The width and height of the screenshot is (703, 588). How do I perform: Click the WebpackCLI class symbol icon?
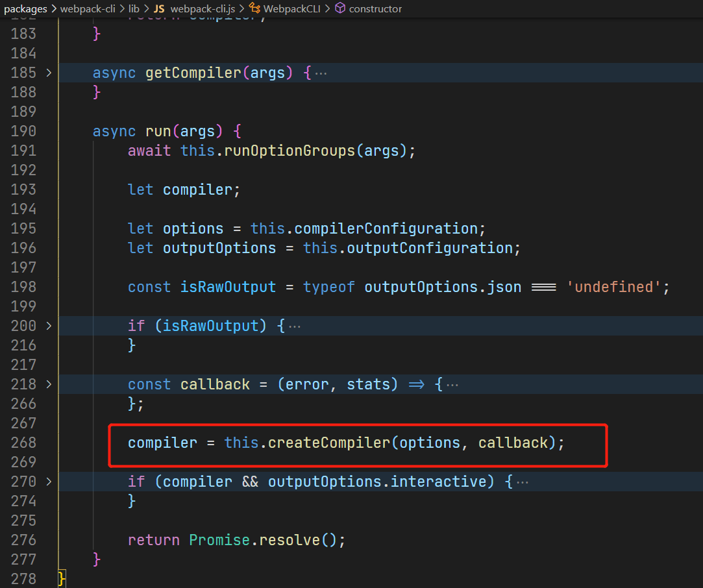pyautogui.click(x=254, y=8)
